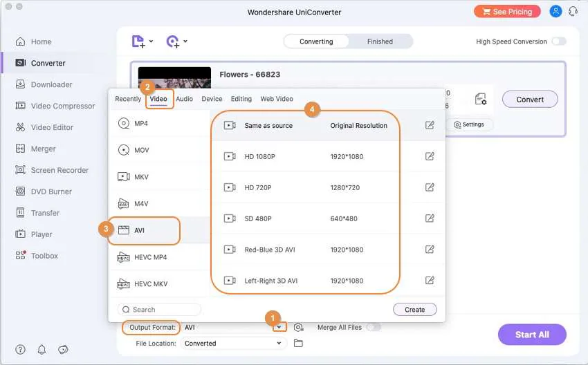Open the Transfer tool
The width and height of the screenshot is (588, 365).
(37, 212)
